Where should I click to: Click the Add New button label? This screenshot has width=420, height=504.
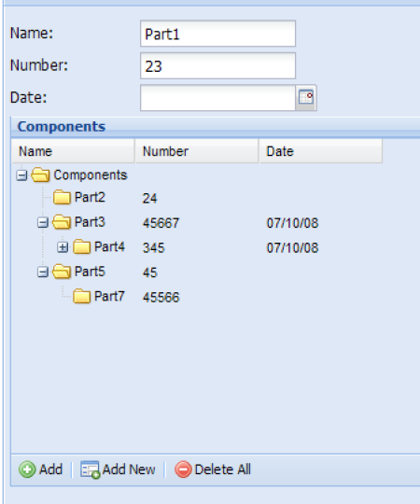129,469
